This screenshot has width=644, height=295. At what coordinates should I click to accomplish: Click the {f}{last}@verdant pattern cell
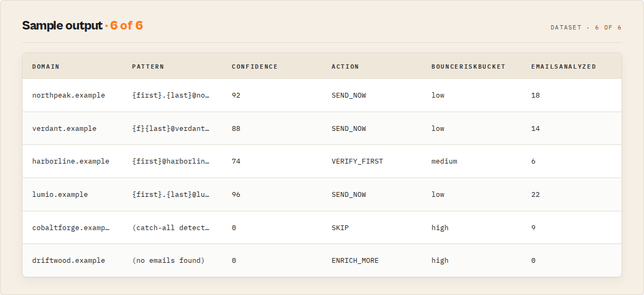pyautogui.click(x=171, y=129)
